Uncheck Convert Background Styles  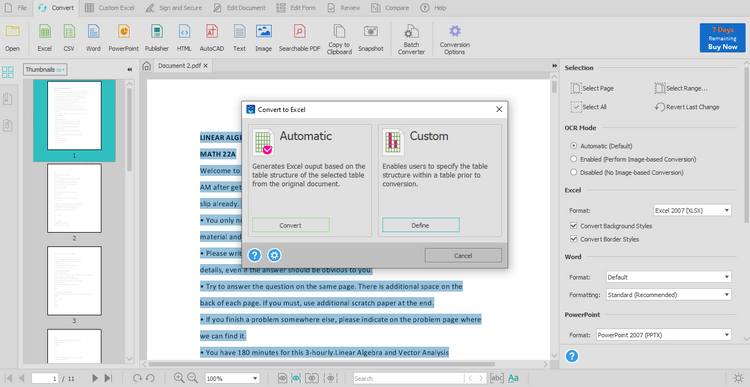click(x=574, y=226)
